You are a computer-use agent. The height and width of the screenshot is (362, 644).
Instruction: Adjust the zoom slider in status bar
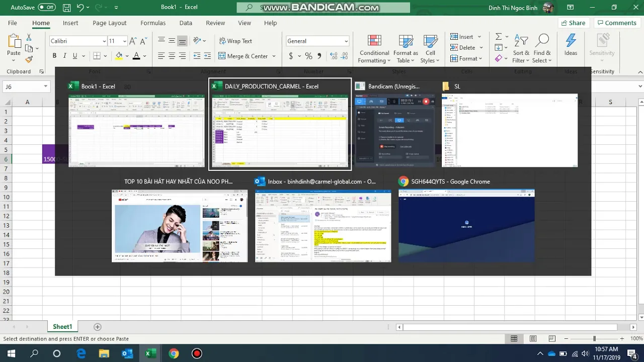(x=594, y=339)
